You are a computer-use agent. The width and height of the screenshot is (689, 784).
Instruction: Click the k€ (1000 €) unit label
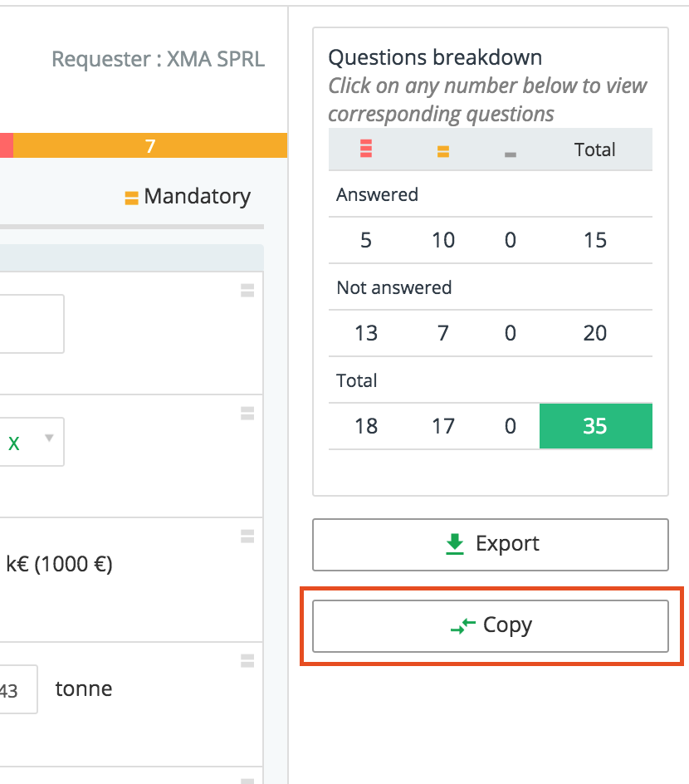point(60,564)
